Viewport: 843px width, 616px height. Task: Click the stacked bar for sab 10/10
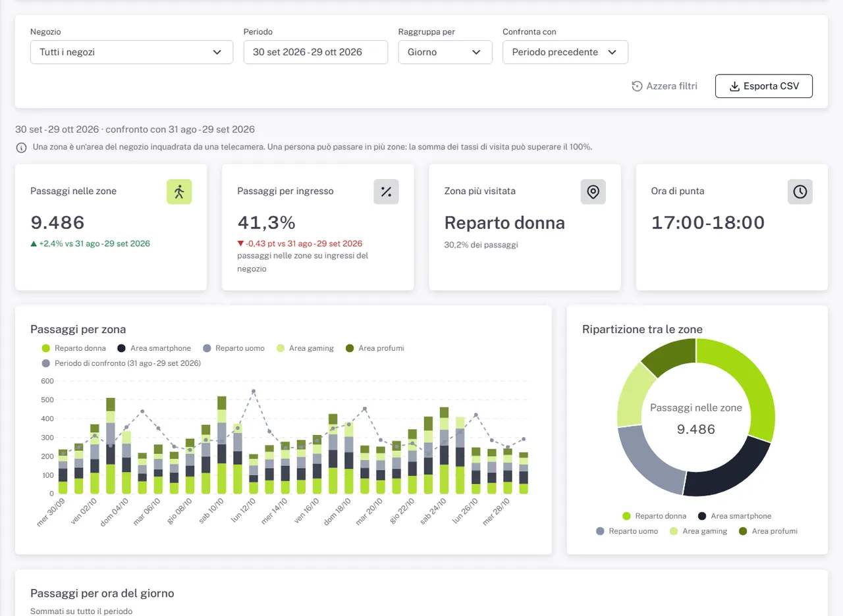221,445
